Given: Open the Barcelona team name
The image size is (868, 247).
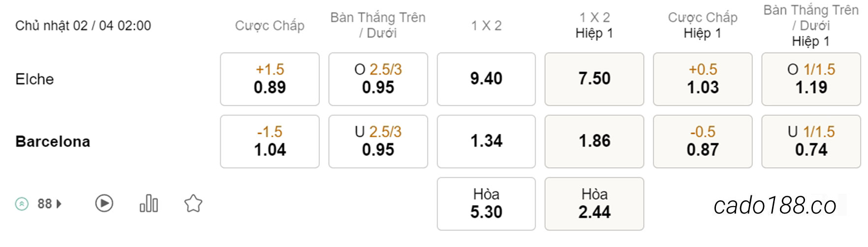Looking at the screenshot, I should pyautogui.click(x=53, y=142).
